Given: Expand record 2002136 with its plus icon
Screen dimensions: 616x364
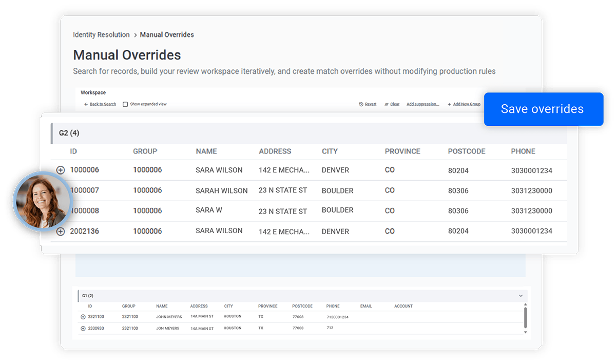Looking at the screenshot, I should click(x=61, y=232).
